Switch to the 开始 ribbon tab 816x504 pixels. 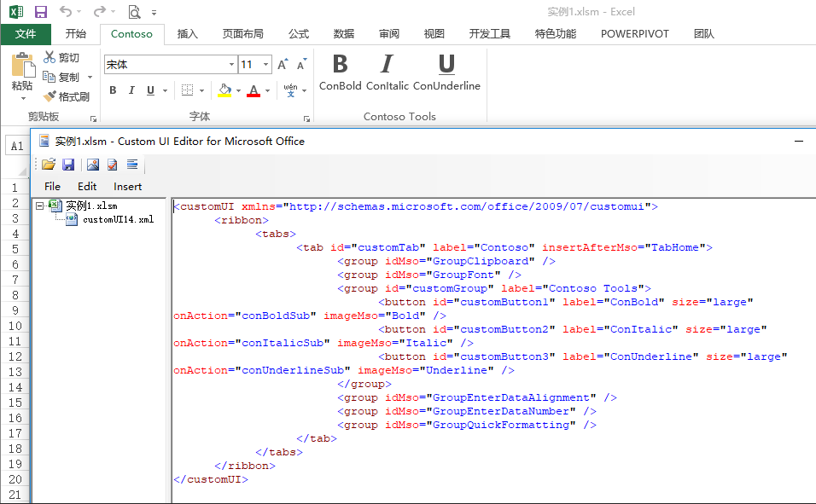click(75, 34)
